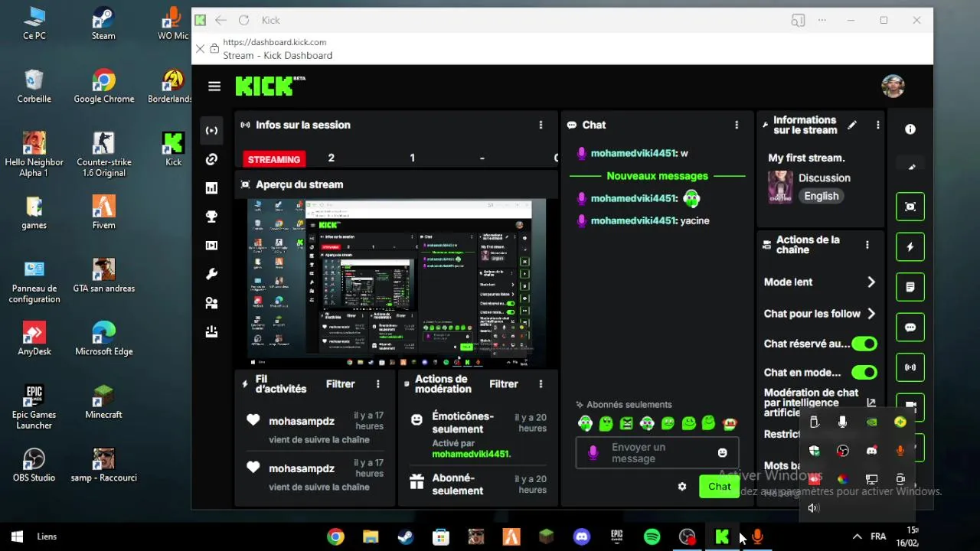980x551 pixels.
Task: Click the FRA language indicator
Action: pos(878,536)
